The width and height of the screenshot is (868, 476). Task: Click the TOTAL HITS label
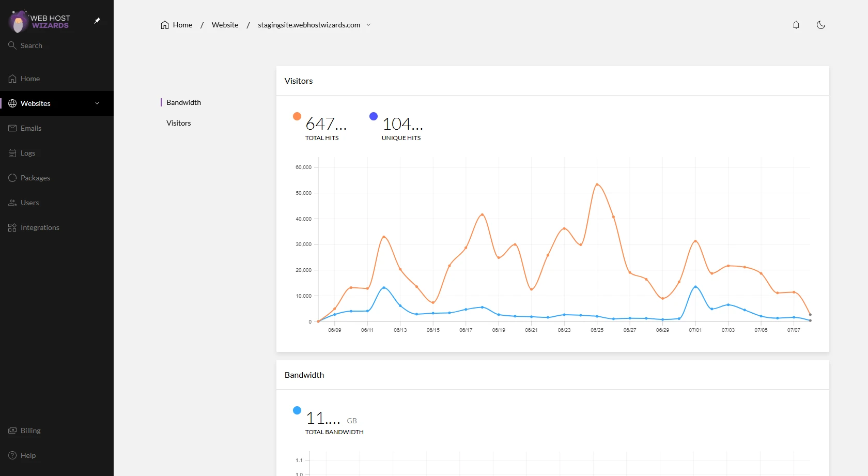coord(322,138)
